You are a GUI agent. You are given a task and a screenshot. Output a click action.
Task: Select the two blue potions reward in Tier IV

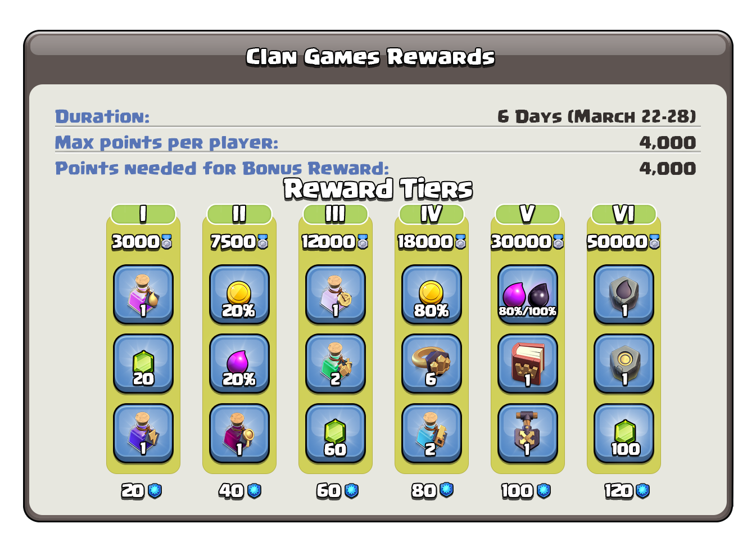[x=432, y=434]
